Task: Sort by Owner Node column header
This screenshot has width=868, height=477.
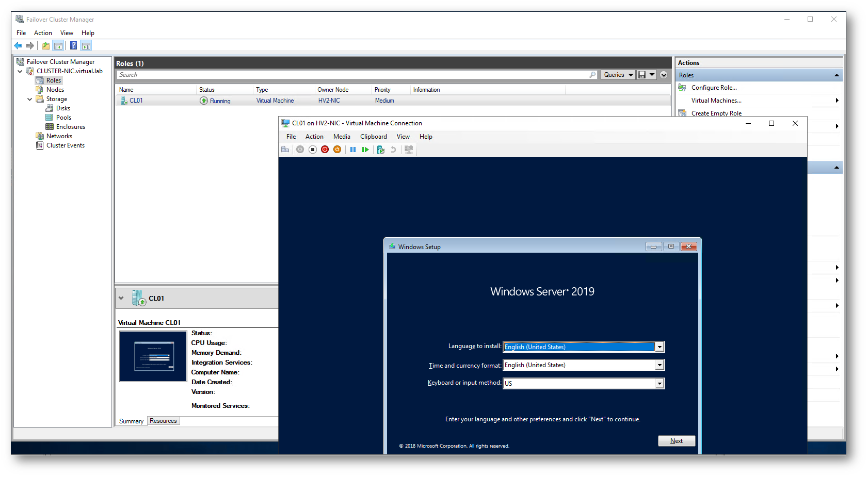Action: 344,90
